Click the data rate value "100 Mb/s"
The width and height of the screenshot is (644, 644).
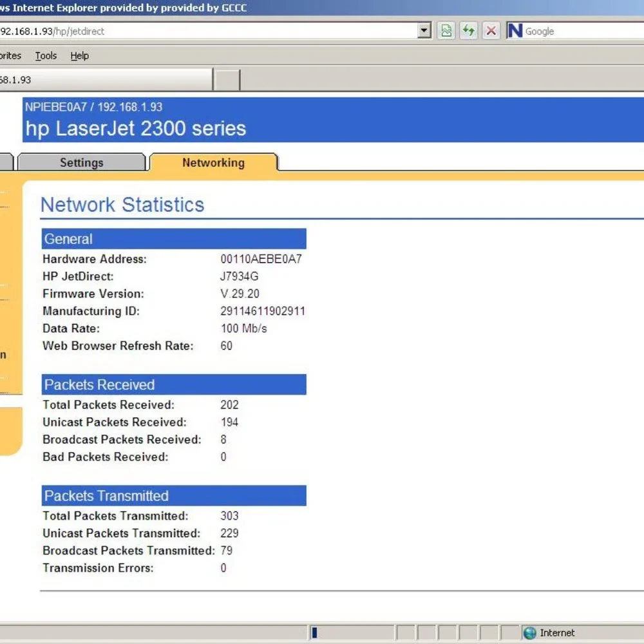coord(244,328)
